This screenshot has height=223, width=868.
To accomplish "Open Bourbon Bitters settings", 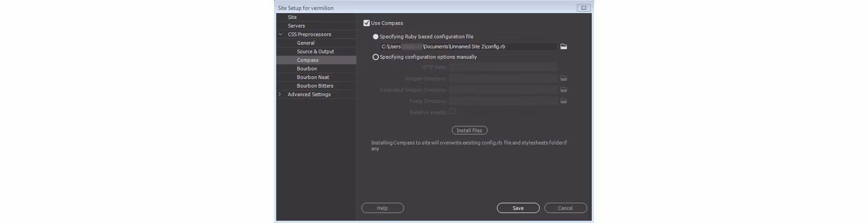I will (315, 86).
